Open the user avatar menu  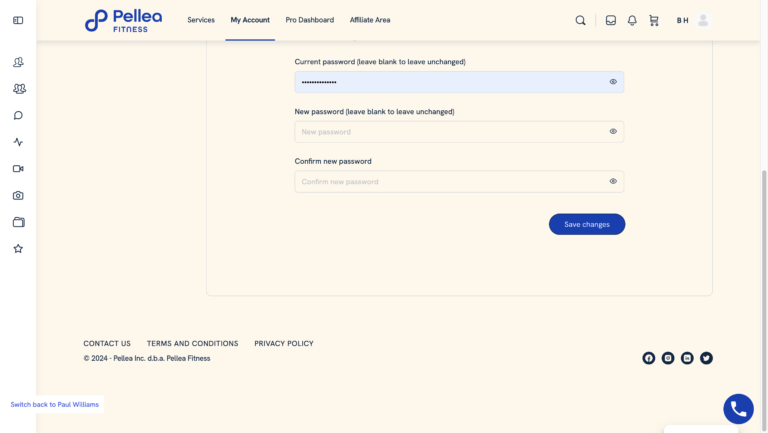[x=703, y=20]
